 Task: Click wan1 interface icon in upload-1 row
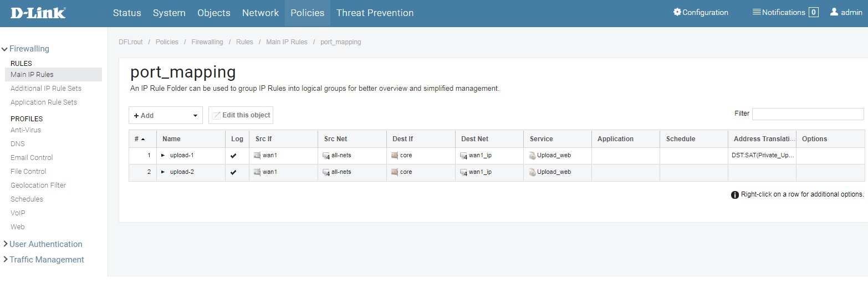pos(257,156)
